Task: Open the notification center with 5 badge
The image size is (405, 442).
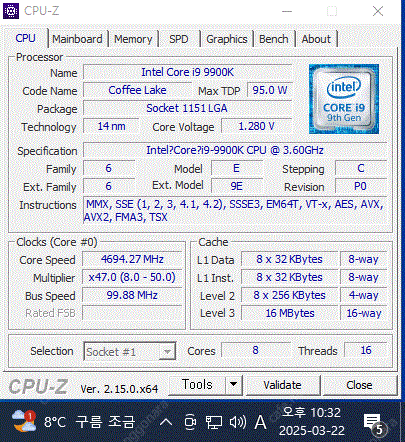Action: pyautogui.click(x=375, y=424)
